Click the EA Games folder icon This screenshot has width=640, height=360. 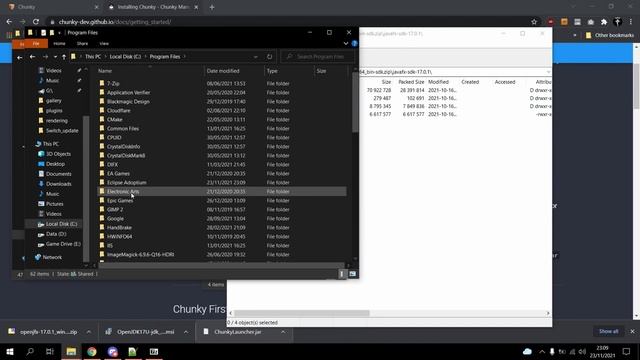[x=102, y=173]
